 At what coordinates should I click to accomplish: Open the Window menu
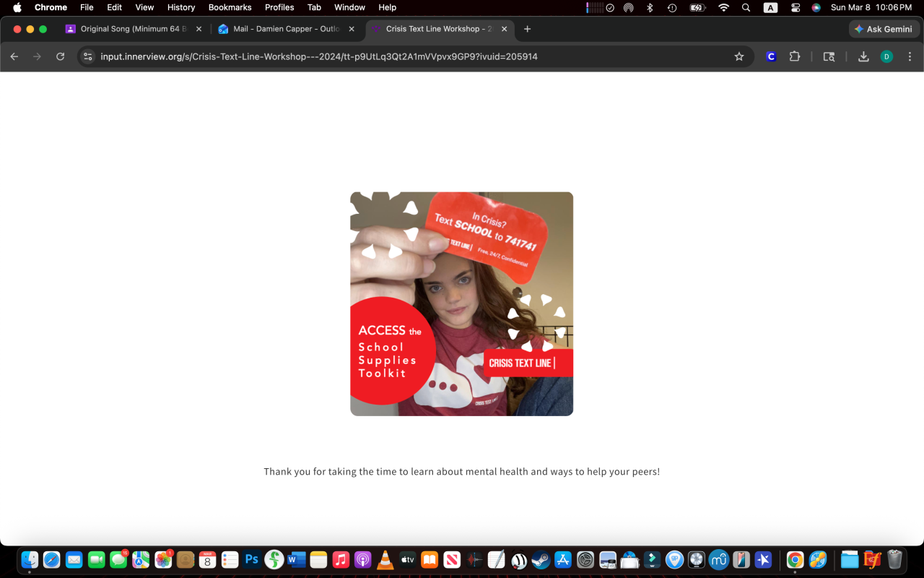349,7
